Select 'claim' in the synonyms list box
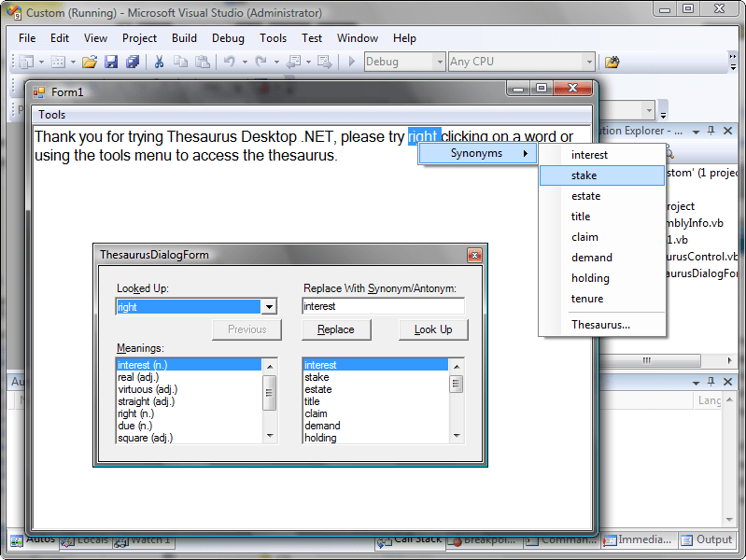This screenshot has width=746, height=560. (x=375, y=413)
